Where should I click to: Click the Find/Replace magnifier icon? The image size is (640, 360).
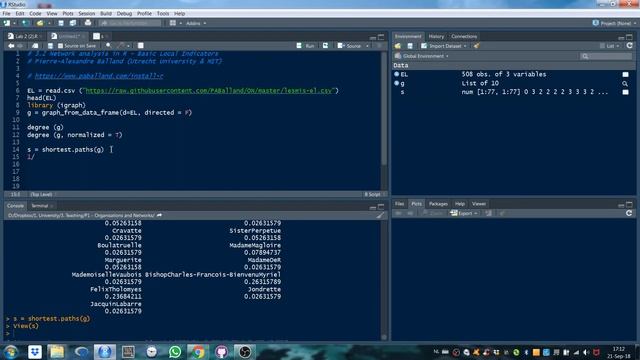108,46
